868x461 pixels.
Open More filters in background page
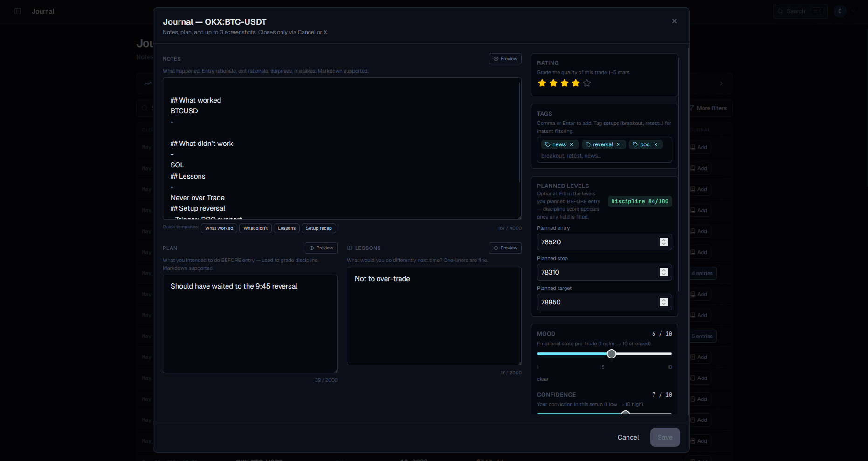708,108
